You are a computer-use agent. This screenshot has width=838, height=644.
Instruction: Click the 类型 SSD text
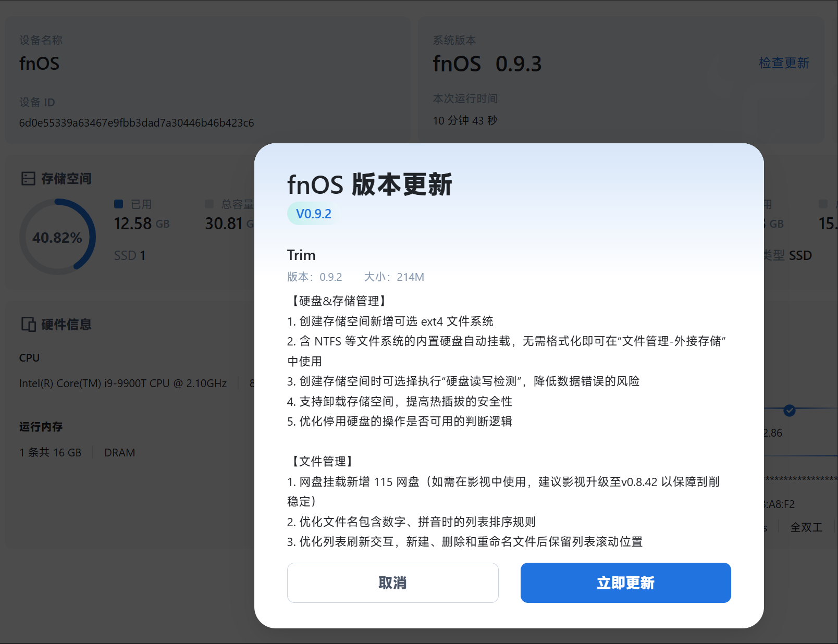[x=788, y=255]
